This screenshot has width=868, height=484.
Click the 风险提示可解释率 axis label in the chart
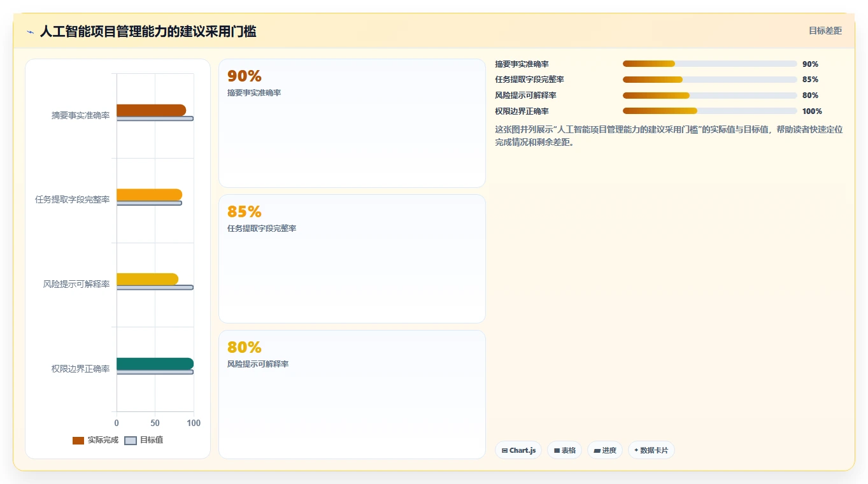(x=76, y=284)
